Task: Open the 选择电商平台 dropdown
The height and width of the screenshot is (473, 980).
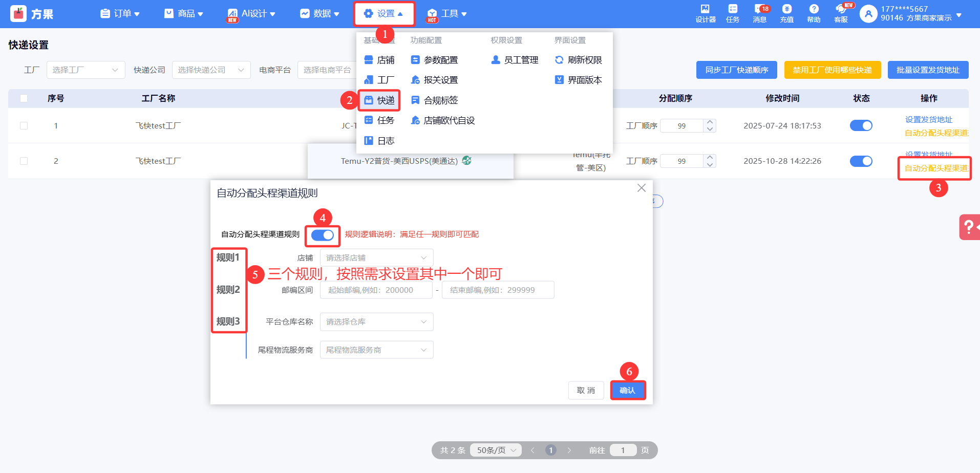Action: point(327,70)
